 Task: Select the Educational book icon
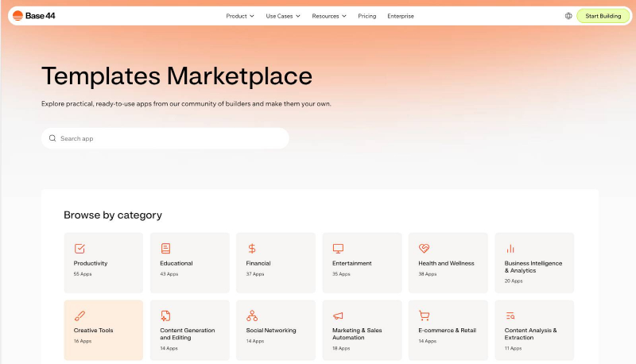tap(165, 249)
